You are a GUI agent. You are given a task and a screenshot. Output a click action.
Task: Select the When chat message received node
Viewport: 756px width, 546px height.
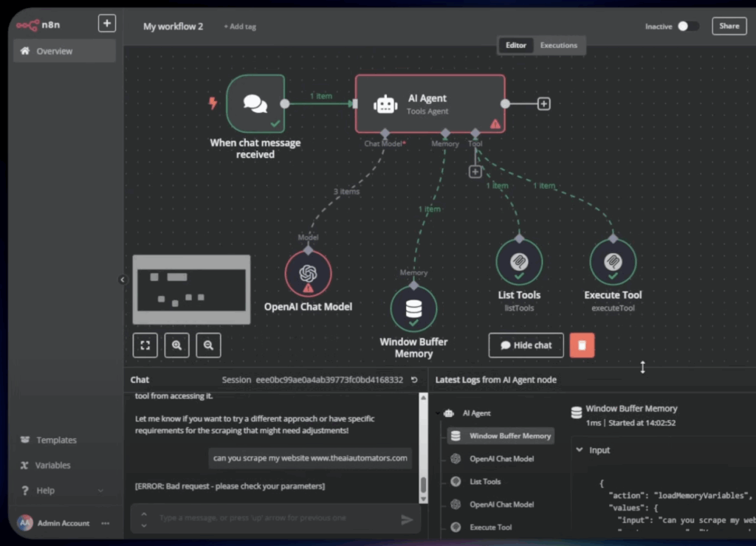(255, 103)
